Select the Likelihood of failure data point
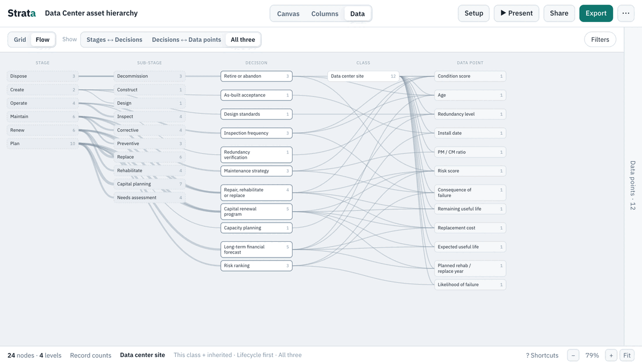The height and width of the screenshot is (364, 642). (x=470, y=284)
